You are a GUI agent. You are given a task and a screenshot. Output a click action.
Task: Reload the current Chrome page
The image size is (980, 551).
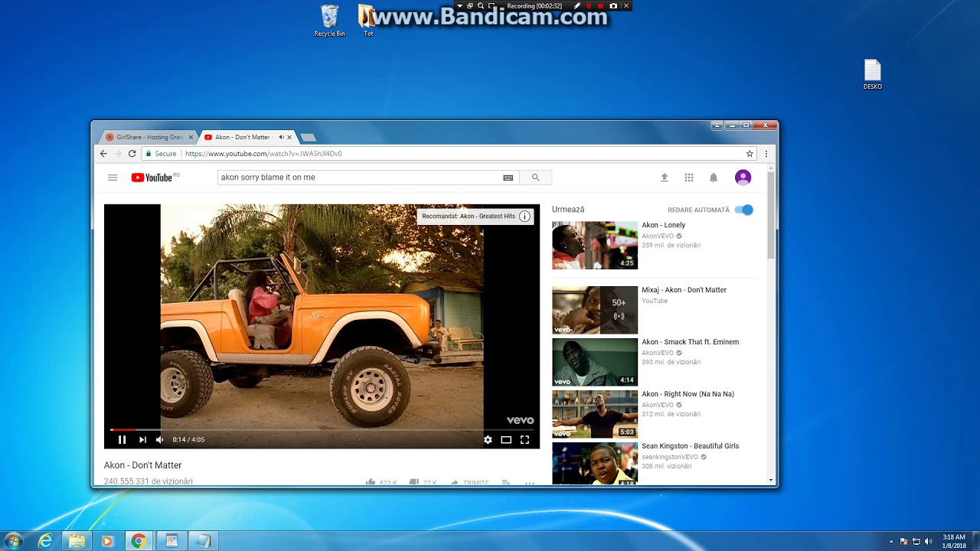tap(132, 154)
